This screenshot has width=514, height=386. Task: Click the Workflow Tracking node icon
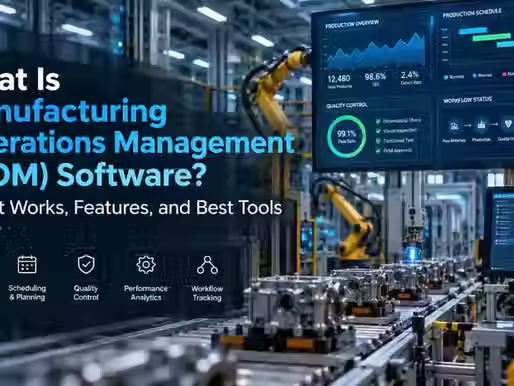pos(207,265)
